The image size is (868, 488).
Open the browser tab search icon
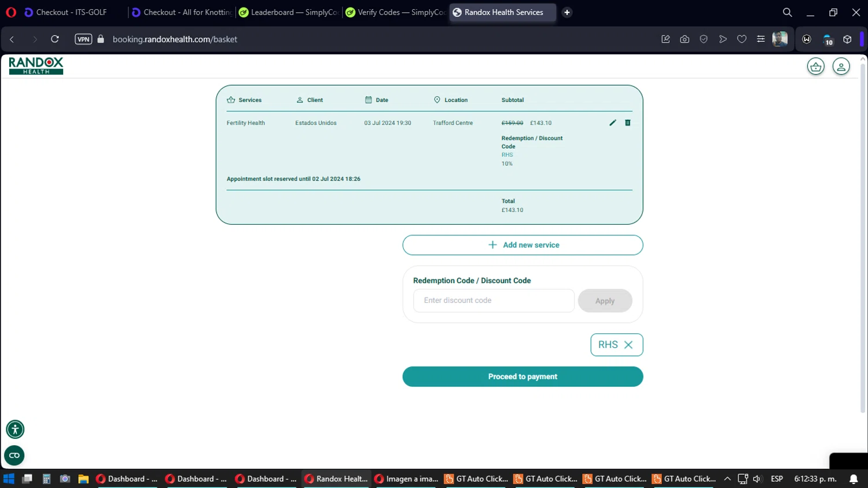[788, 12]
